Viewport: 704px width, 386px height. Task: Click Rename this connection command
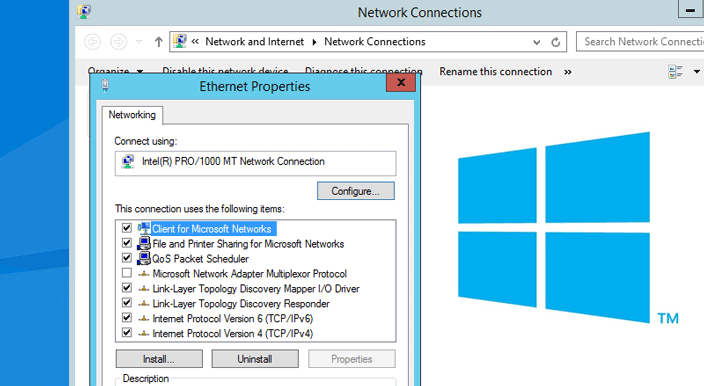[x=495, y=72]
